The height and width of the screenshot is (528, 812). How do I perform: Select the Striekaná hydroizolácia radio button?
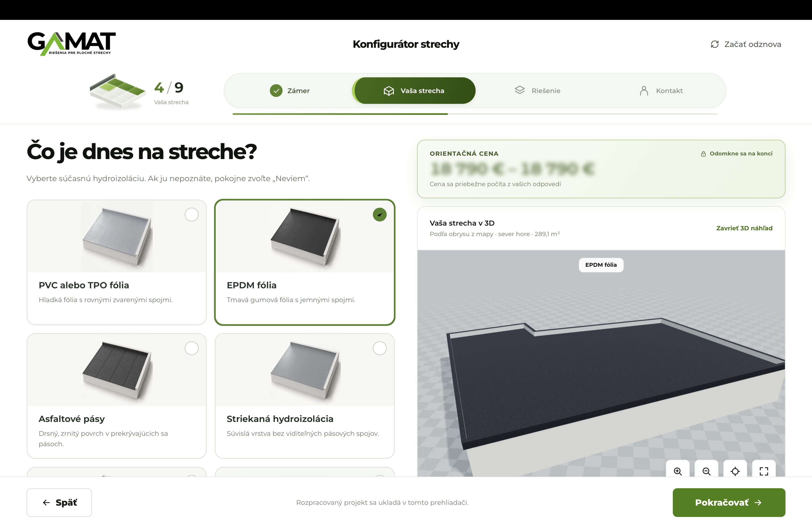379,348
